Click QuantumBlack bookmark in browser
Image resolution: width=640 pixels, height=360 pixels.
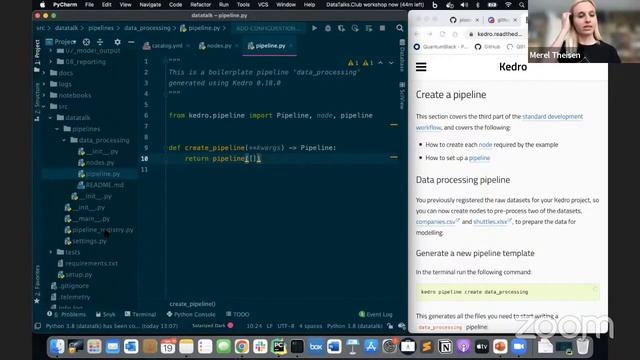[441, 47]
